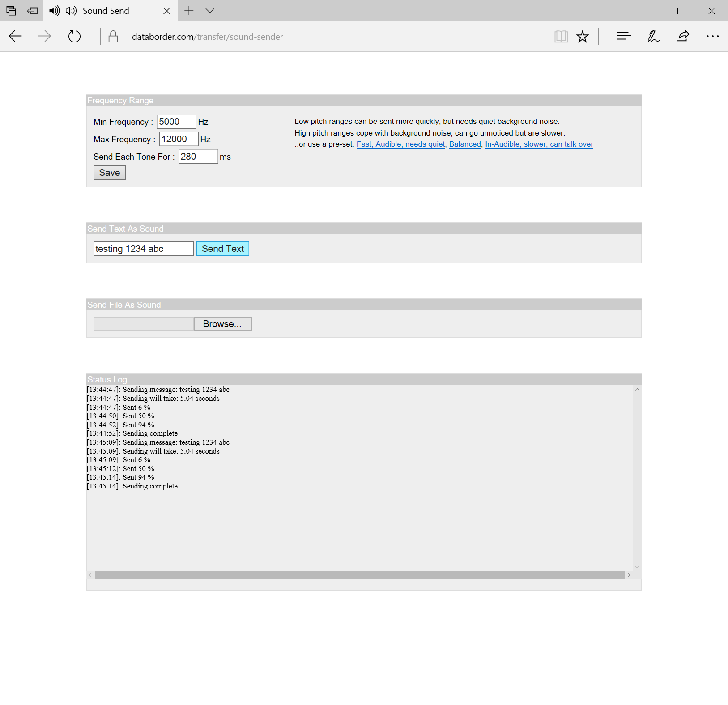Close the Sound Send tab
The height and width of the screenshot is (705, 728).
(x=166, y=11)
